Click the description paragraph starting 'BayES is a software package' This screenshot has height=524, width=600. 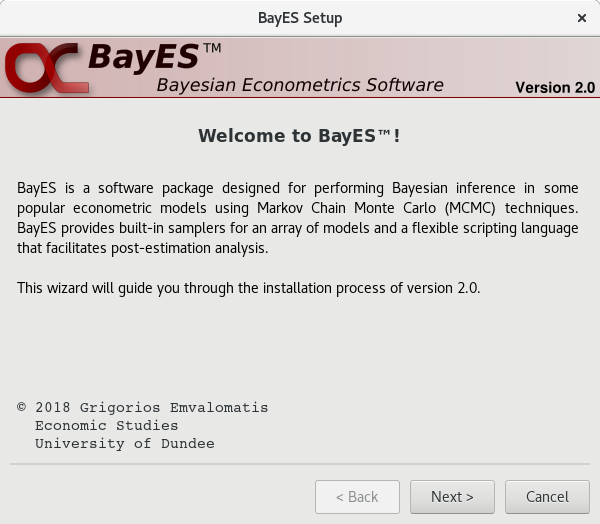(298, 218)
